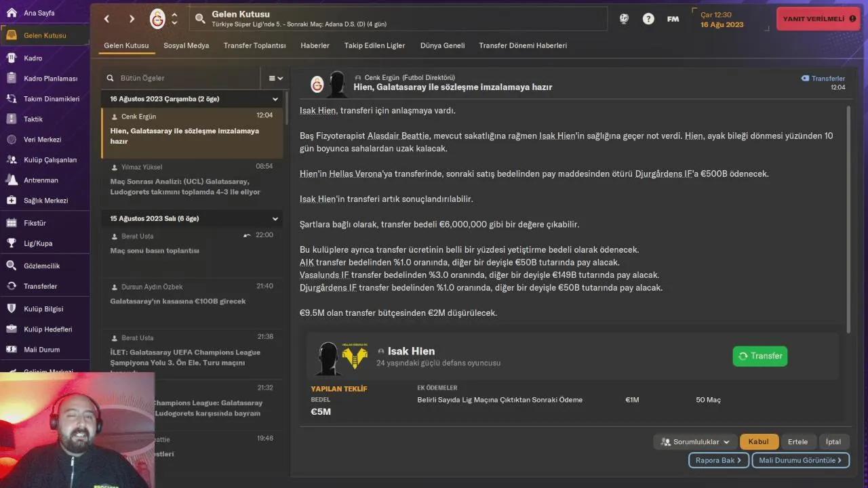Open İLET: Galatasaray UEFA Champions League message
The height and width of the screenshot is (488, 868).
[193, 355]
